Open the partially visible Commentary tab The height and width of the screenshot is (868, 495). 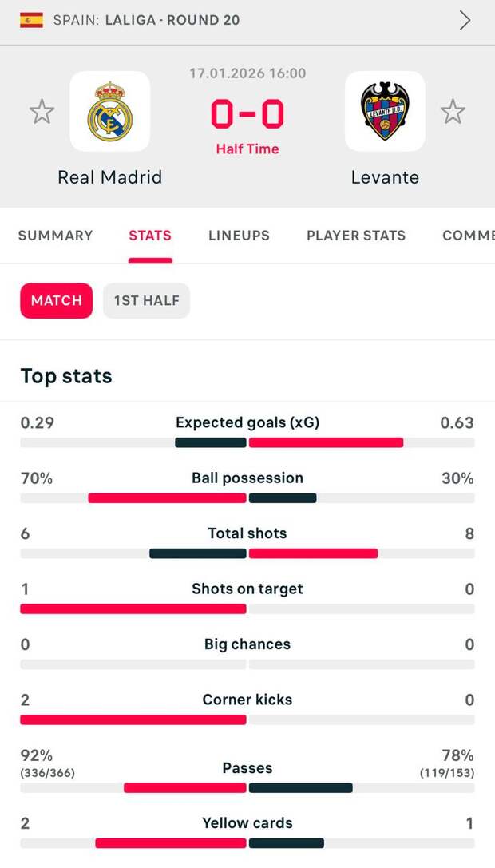click(468, 236)
